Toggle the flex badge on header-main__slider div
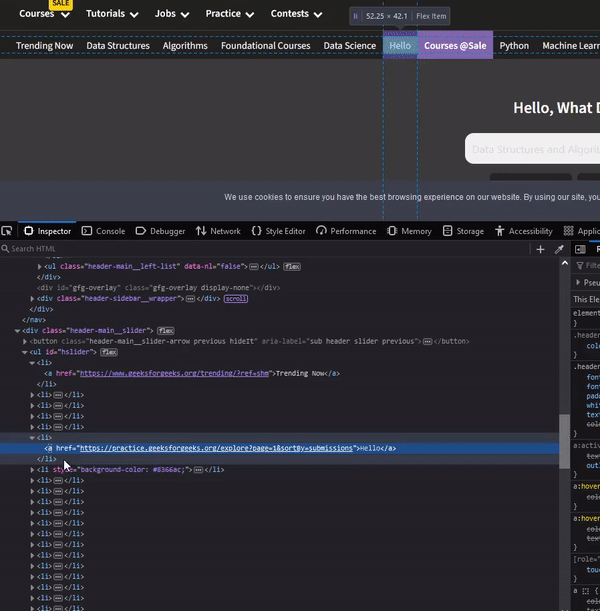This screenshot has height=611, width=600. [165, 330]
